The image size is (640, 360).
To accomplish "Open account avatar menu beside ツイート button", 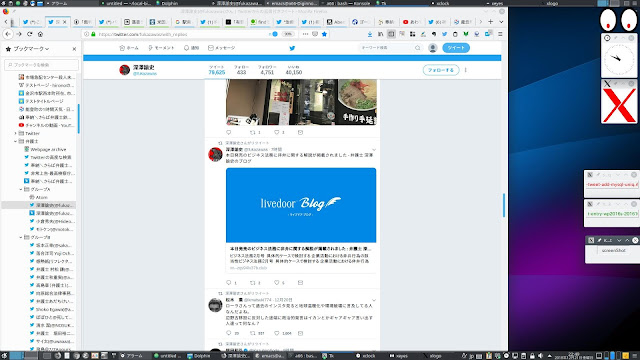I will [x=433, y=48].
